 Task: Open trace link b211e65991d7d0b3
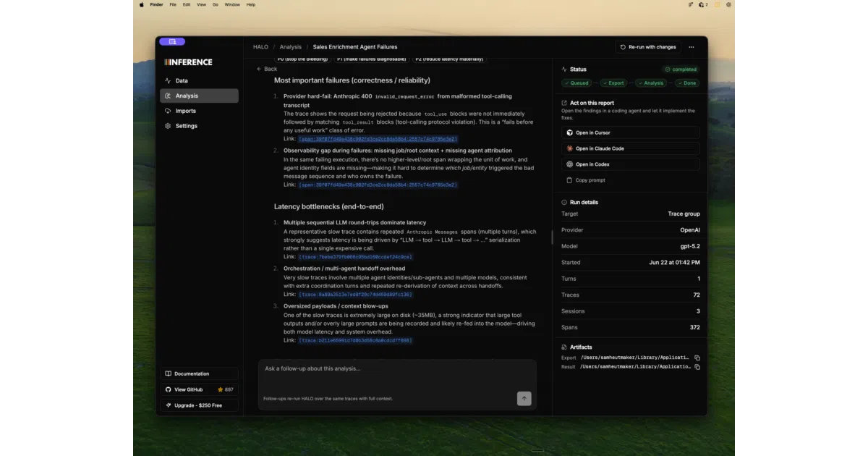(355, 340)
